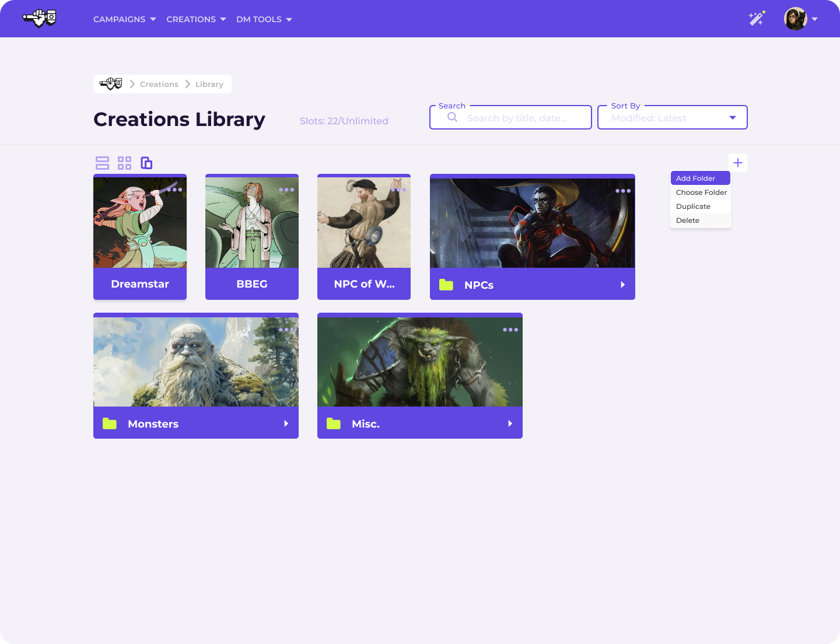Click the plus button above context menu
Screen dimensions: 840x644
738,163
